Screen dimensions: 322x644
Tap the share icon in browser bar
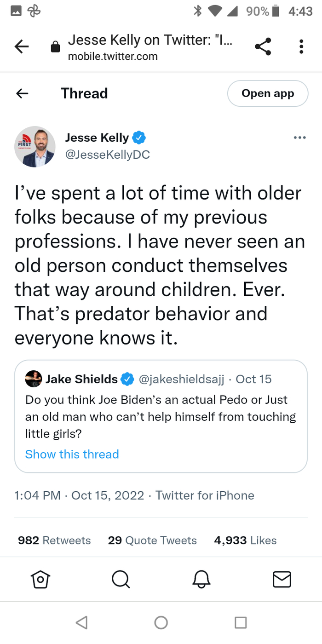263,46
